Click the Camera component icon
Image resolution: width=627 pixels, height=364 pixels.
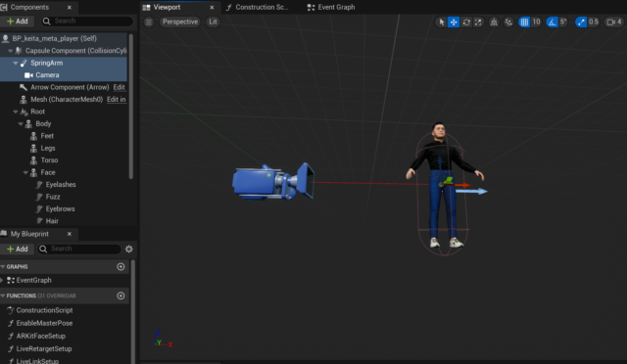(28, 75)
